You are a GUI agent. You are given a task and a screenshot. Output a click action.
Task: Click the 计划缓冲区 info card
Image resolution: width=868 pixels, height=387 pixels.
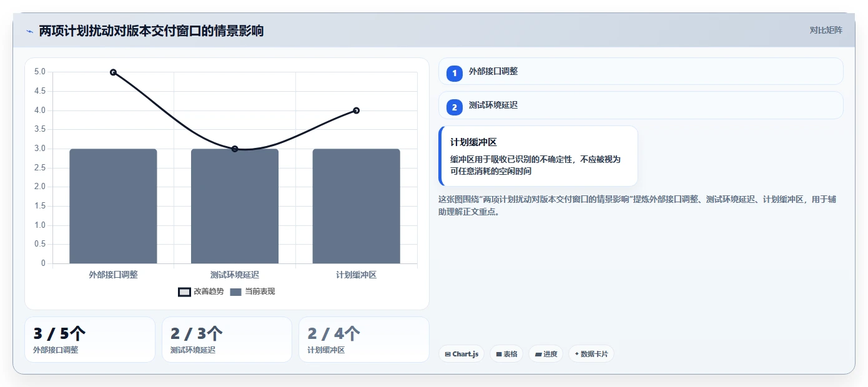click(x=538, y=156)
